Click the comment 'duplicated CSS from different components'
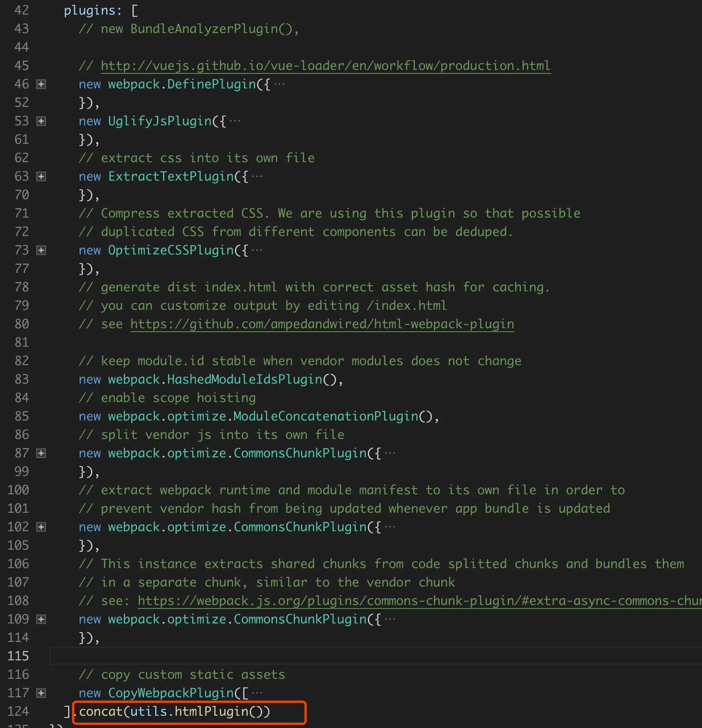702x728 pixels. tap(296, 232)
